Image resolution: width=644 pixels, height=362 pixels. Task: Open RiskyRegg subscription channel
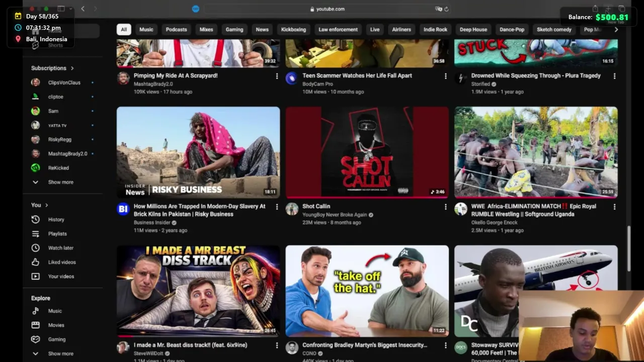(x=59, y=139)
